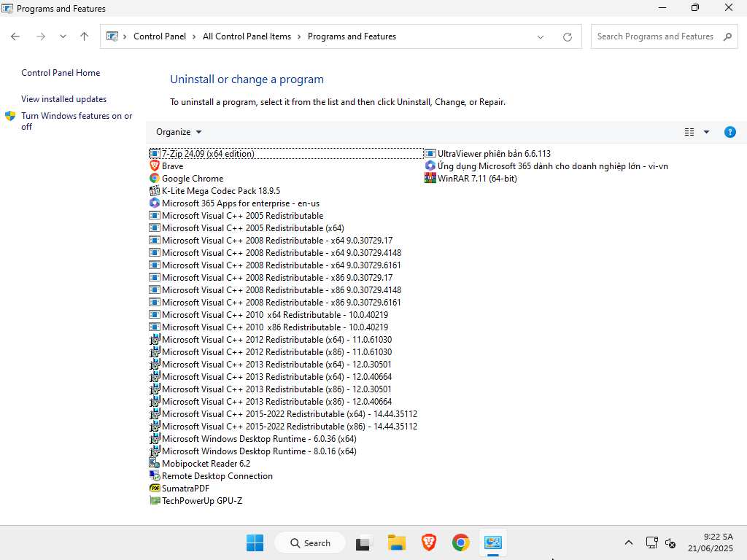Click the TechPowerUp GPU-Z icon
This screenshot has width=747, height=560.
pyautogui.click(x=155, y=501)
